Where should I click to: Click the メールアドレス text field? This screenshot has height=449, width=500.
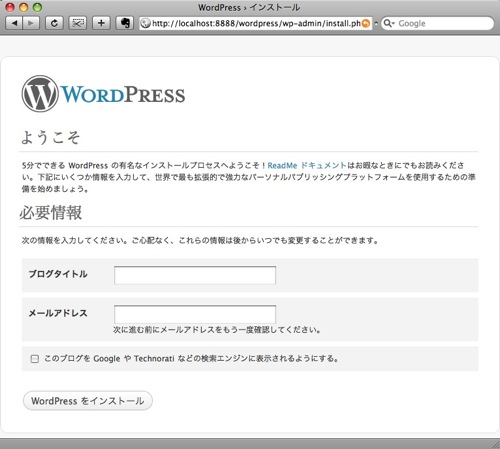coord(195,314)
